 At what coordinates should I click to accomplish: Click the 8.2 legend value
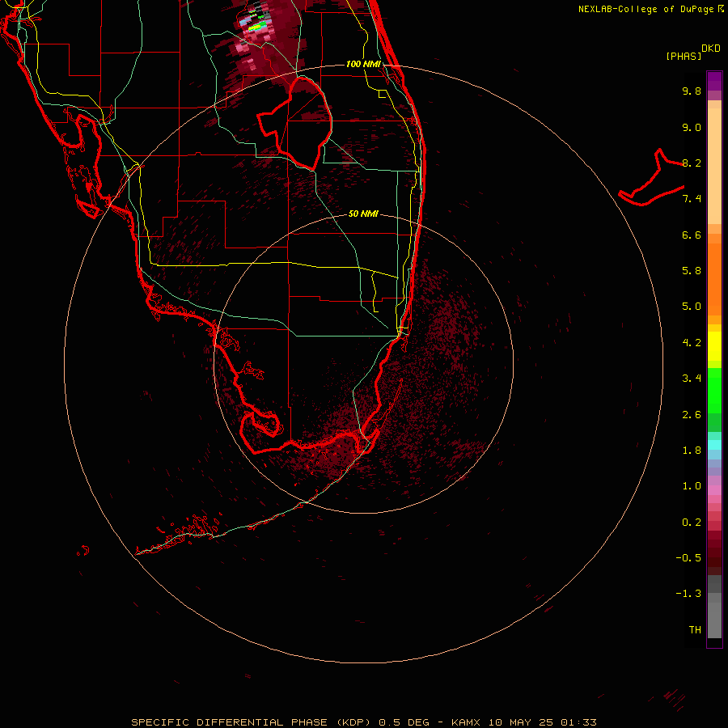[x=692, y=163]
